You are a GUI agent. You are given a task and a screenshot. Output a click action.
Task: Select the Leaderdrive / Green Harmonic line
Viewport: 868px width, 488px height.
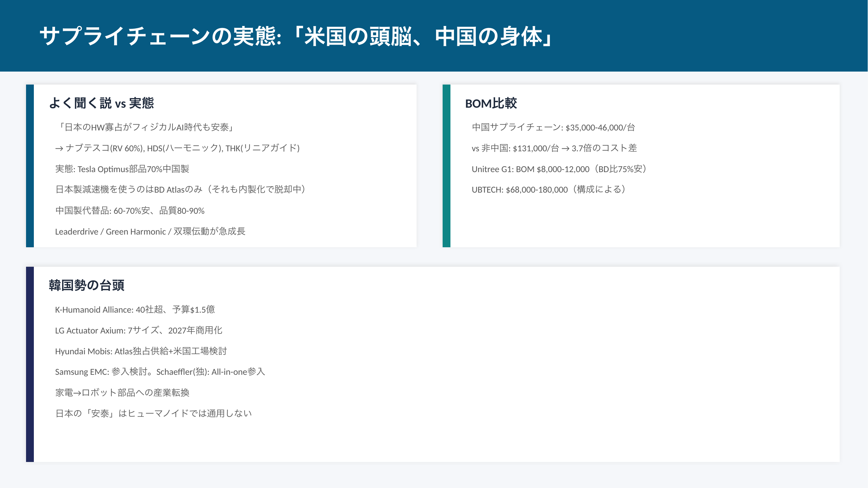click(150, 232)
